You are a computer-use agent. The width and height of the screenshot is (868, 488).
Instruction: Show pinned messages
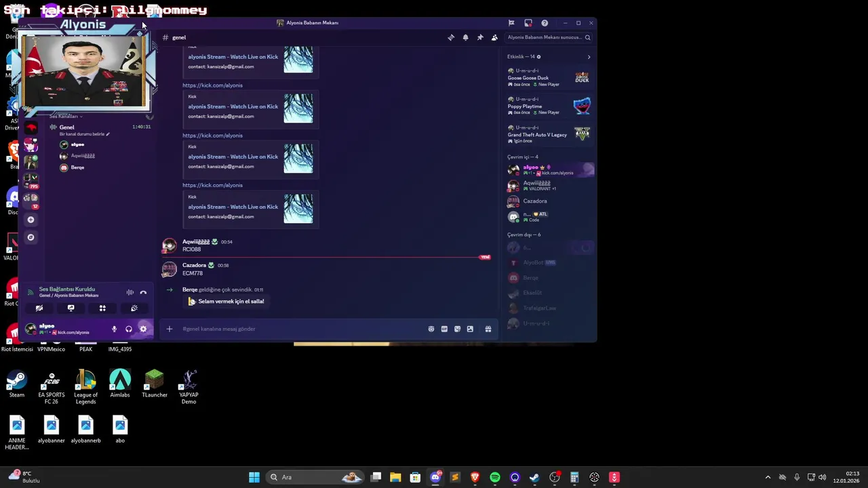[480, 37]
